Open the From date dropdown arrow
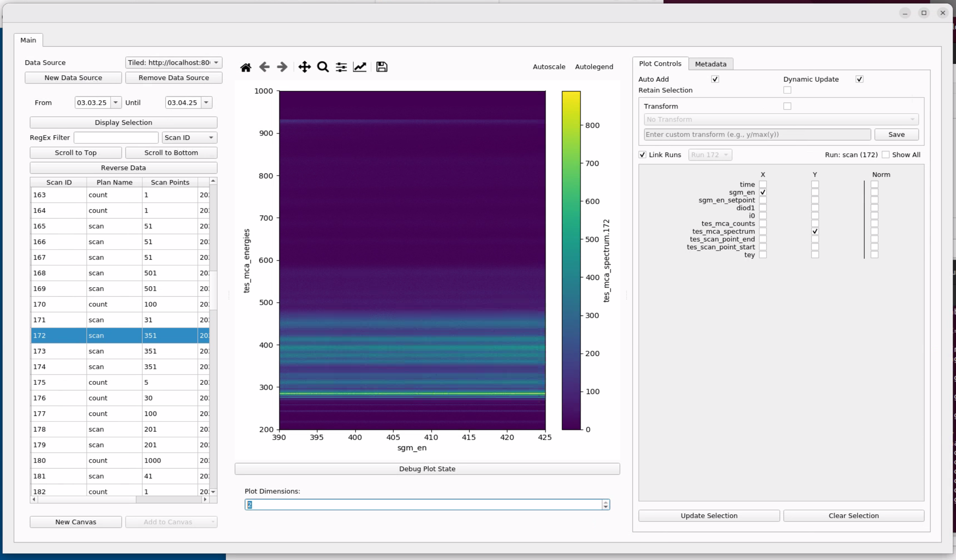Screen dimensions: 956x560 coord(116,103)
